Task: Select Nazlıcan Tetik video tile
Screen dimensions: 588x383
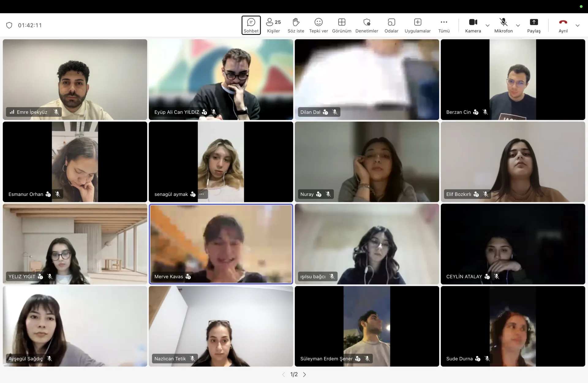Action: pyautogui.click(x=221, y=326)
